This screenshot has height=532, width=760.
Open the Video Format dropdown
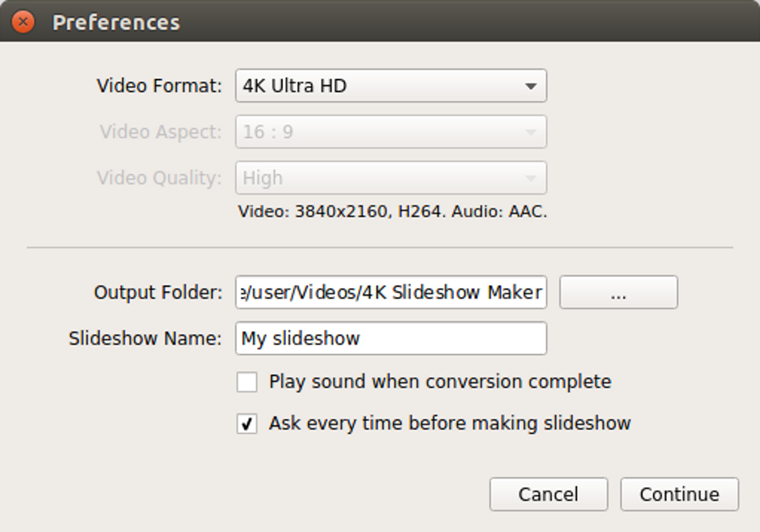(x=391, y=86)
